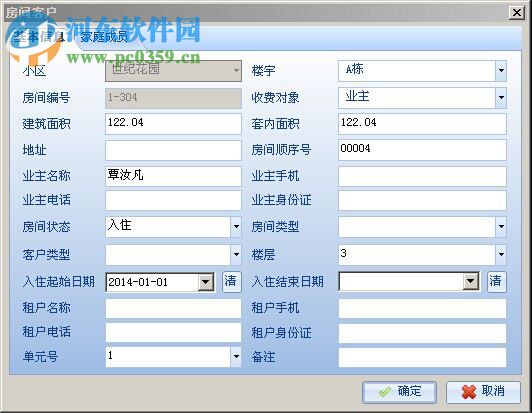Click the 备注 input field

422,357
